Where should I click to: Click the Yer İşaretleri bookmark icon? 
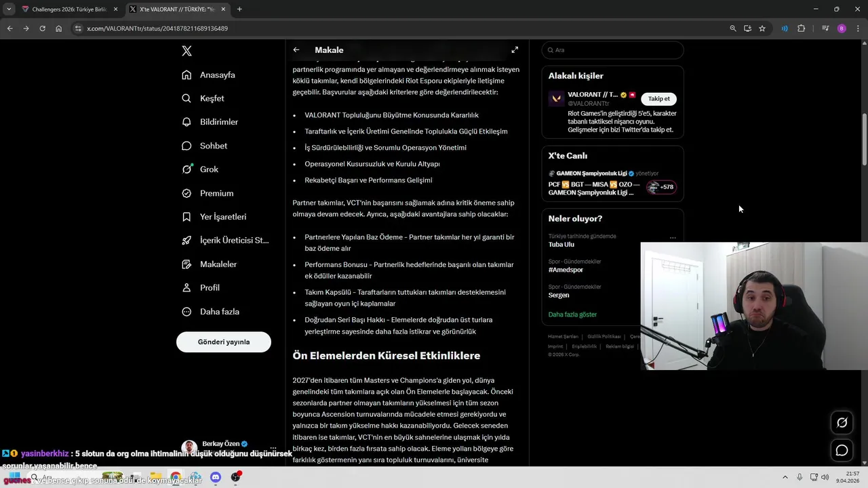(186, 217)
